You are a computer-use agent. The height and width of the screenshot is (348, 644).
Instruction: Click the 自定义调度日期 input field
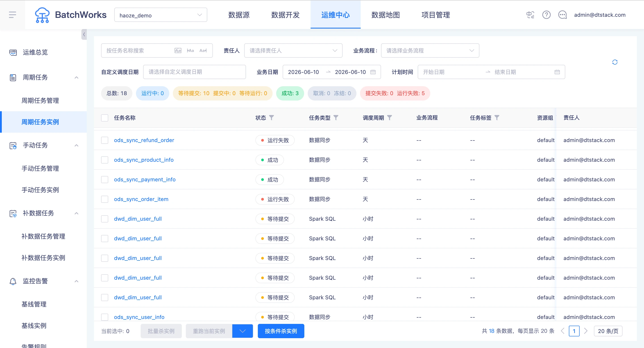pos(194,72)
